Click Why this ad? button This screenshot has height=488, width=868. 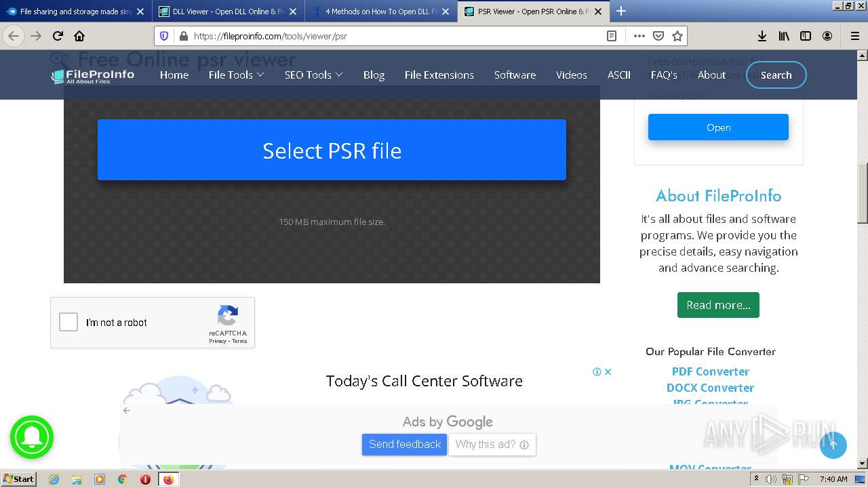coord(492,445)
